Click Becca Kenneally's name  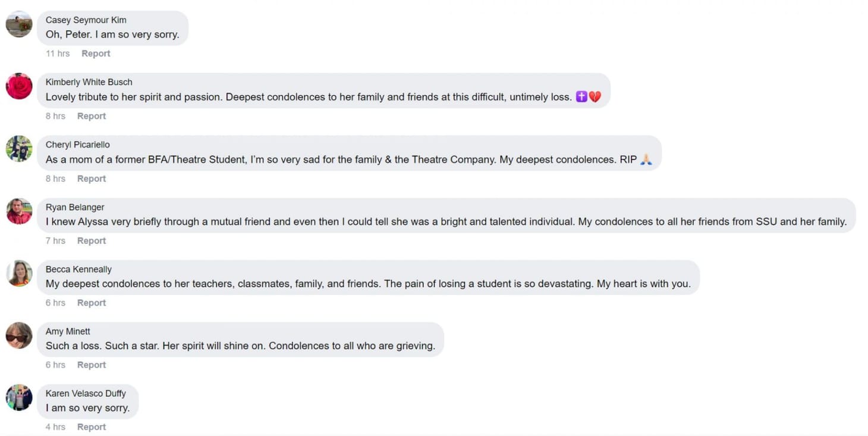pyautogui.click(x=78, y=269)
